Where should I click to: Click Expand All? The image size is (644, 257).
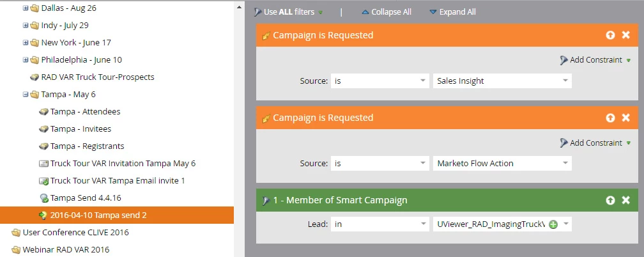(452, 12)
